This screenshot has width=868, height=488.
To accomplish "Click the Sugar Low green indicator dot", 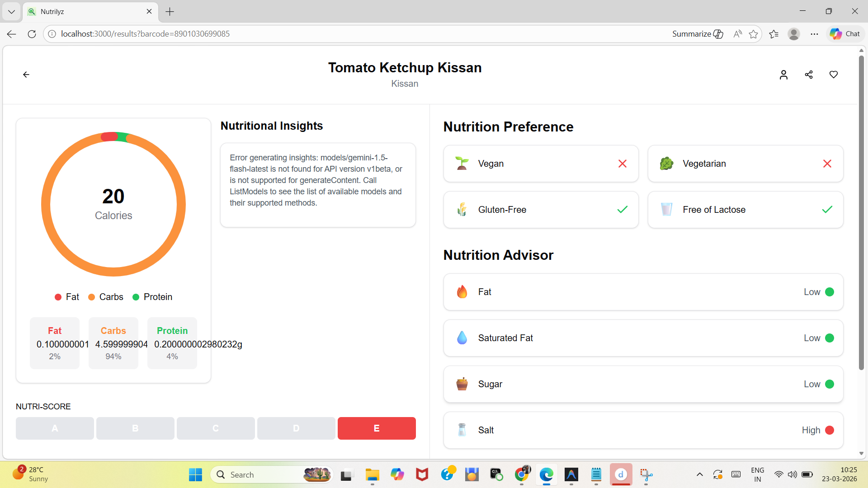I will click(x=830, y=384).
